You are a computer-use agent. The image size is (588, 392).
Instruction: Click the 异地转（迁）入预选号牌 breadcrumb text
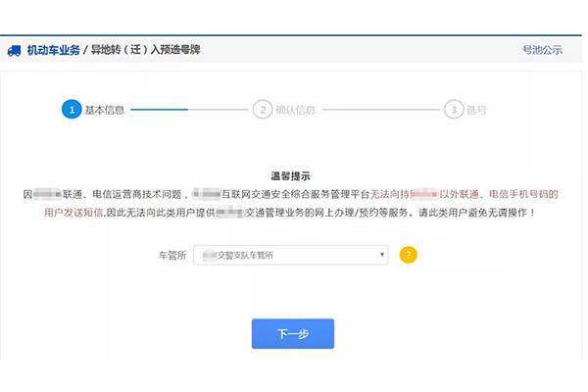tap(145, 50)
